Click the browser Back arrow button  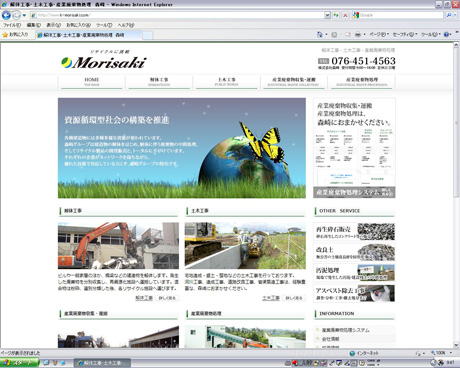pos(6,15)
